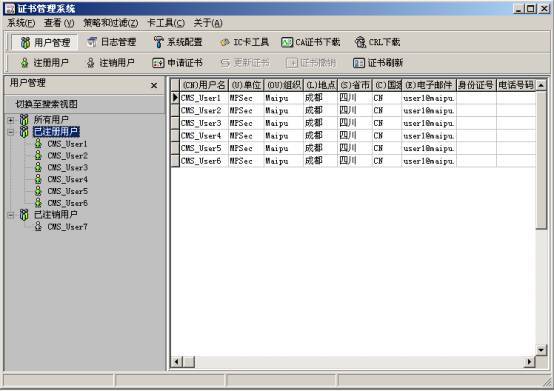Click the 证书刷新 button

point(378,63)
